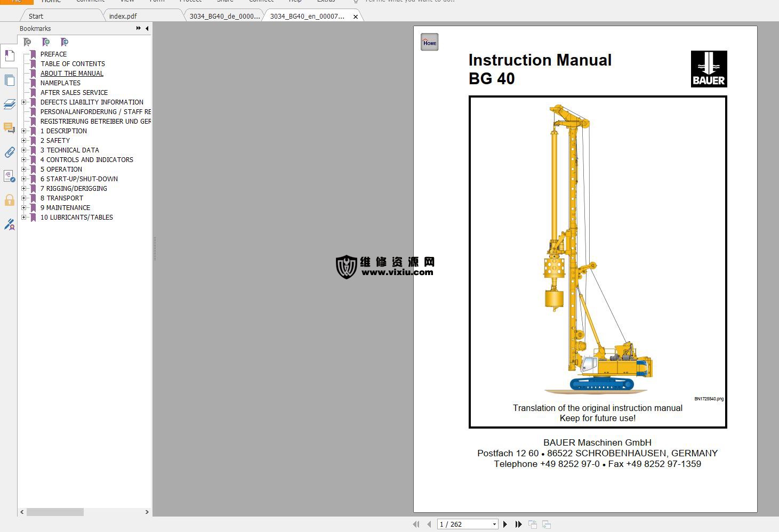Open the pen sign panel icon
The width and height of the screenshot is (779, 532).
[x=9, y=224]
